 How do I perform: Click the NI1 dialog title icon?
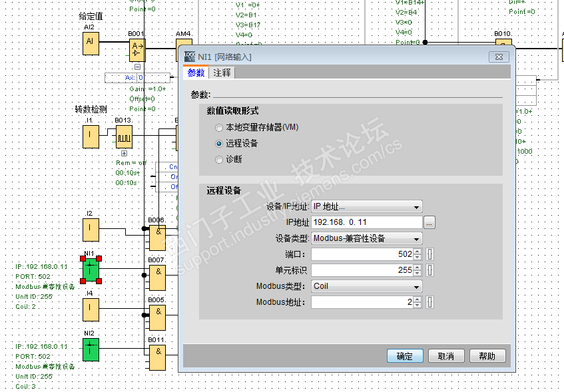[190, 57]
